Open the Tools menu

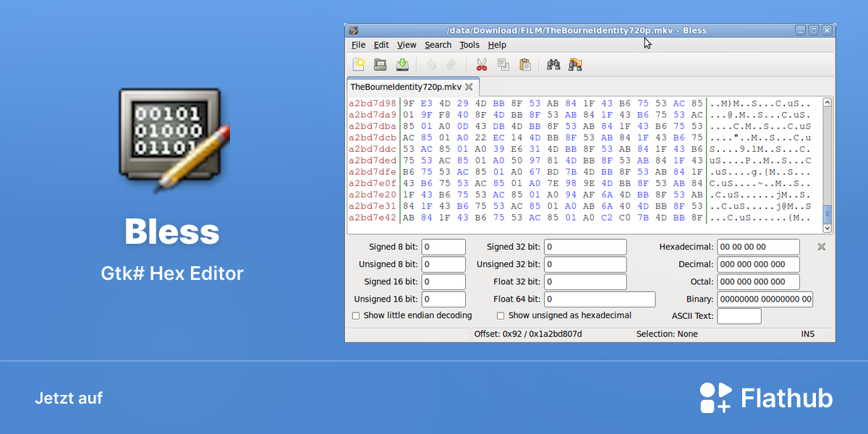(469, 45)
